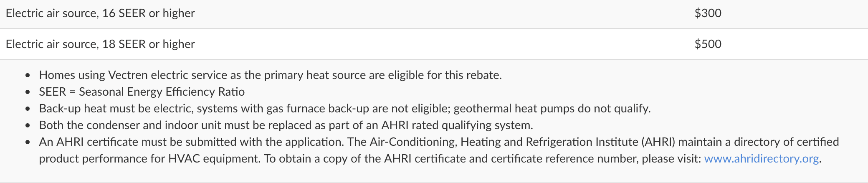The height and width of the screenshot is (183, 868).
Task: Open the www.ahridirectory.org link
Action: [x=761, y=159]
